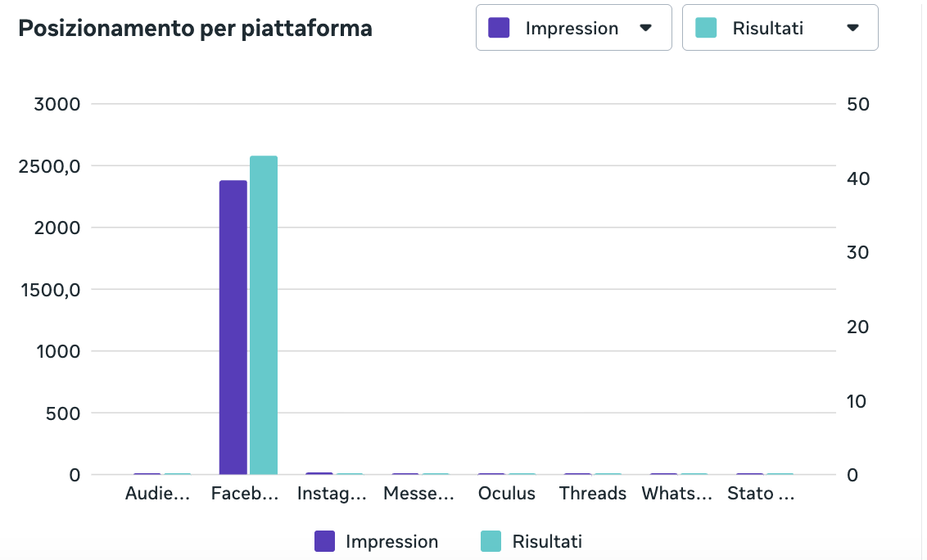The width and height of the screenshot is (927, 560).
Task: Select the teal Facebook Risultati bar
Action: coord(264,315)
